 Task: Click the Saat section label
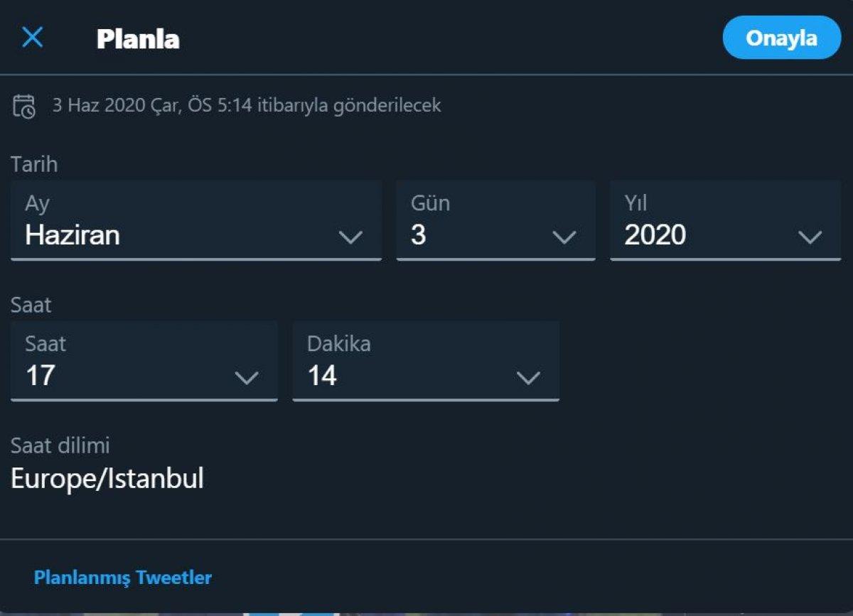coord(31,305)
